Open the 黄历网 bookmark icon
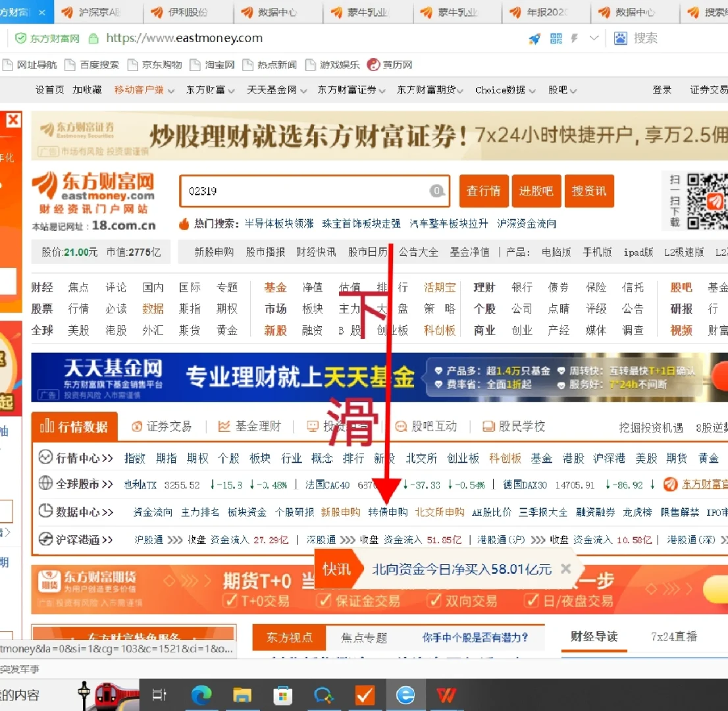The width and height of the screenshot is (728, 711). tap(373, 65)
